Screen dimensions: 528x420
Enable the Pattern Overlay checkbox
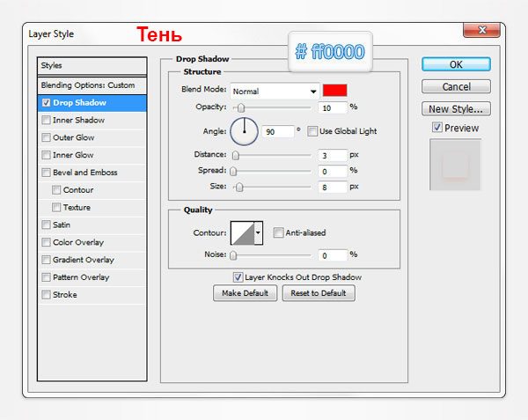46,277
